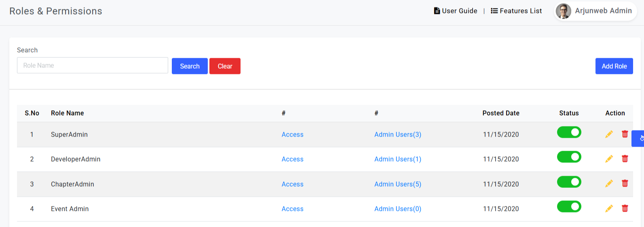Select the SuperAdmin role name cell

coord(69,135)
